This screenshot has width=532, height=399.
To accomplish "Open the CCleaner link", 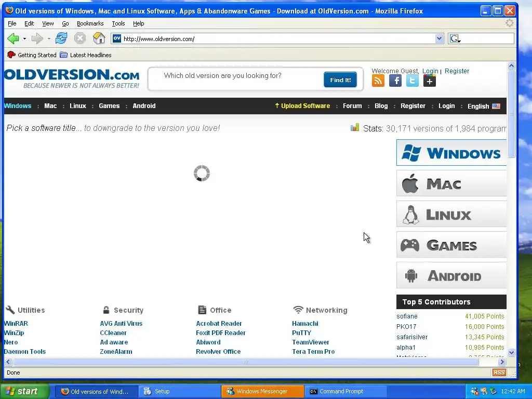I will pyautogui.click(x=113, y=333).
